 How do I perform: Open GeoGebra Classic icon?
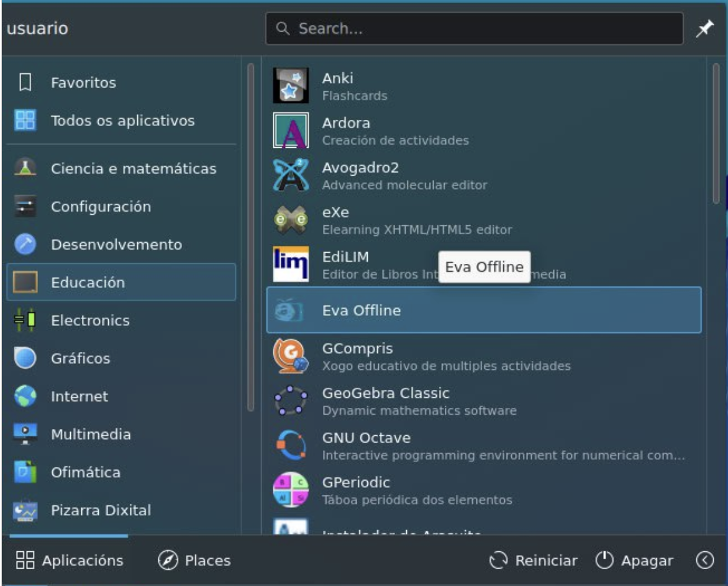click(291, 401)
